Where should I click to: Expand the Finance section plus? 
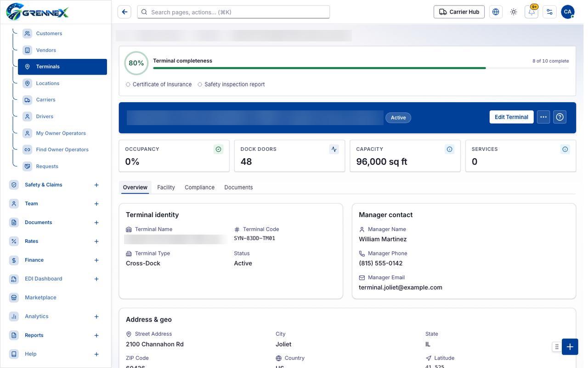[96, 260]
